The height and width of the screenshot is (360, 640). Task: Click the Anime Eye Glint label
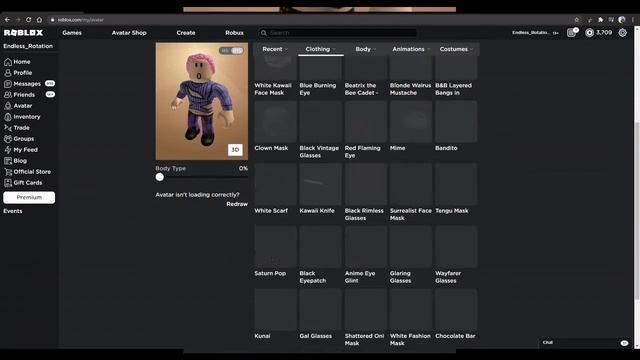tap(360, 277)
